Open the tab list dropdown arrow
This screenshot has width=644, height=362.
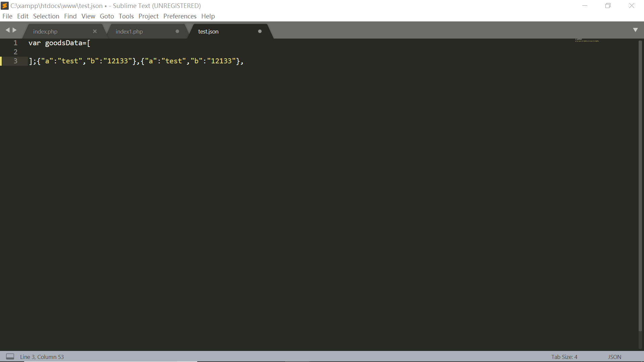pos(635,30)
